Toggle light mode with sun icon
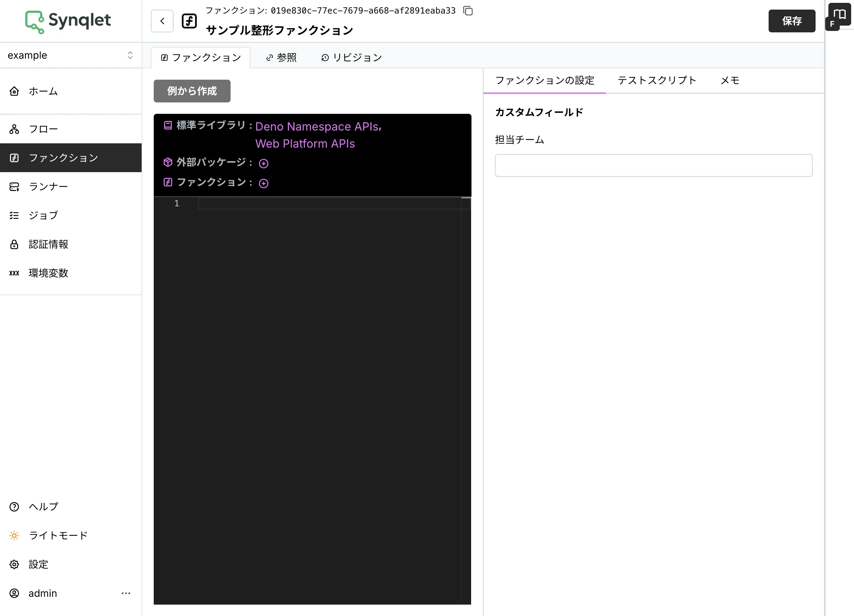 pyautogui.click(x=14, y=536)
